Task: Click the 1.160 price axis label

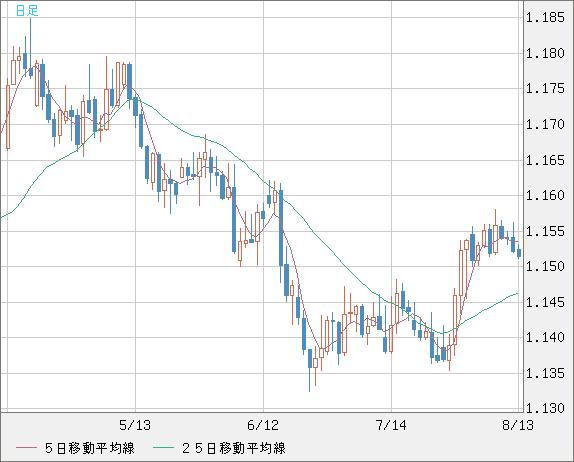Action: 545,195
